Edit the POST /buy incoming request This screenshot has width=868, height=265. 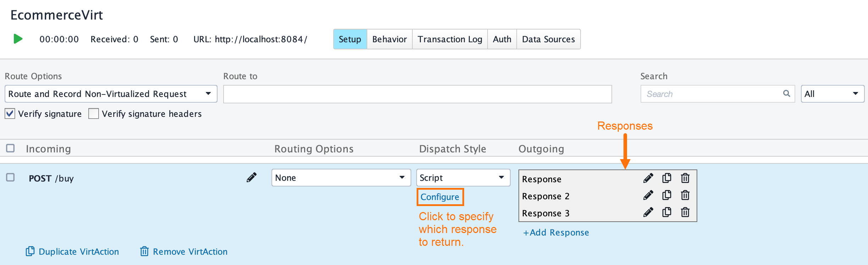click(x=252, y=177)
